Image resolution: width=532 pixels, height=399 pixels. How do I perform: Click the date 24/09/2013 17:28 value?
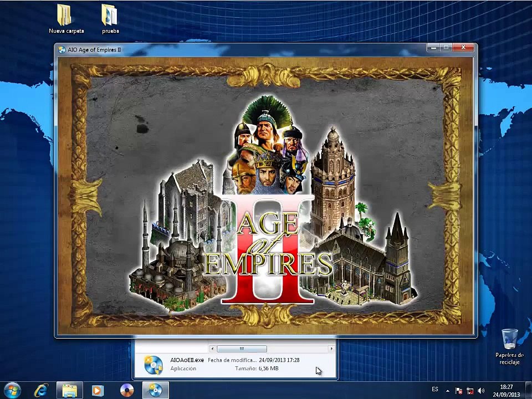coord(279,360)
